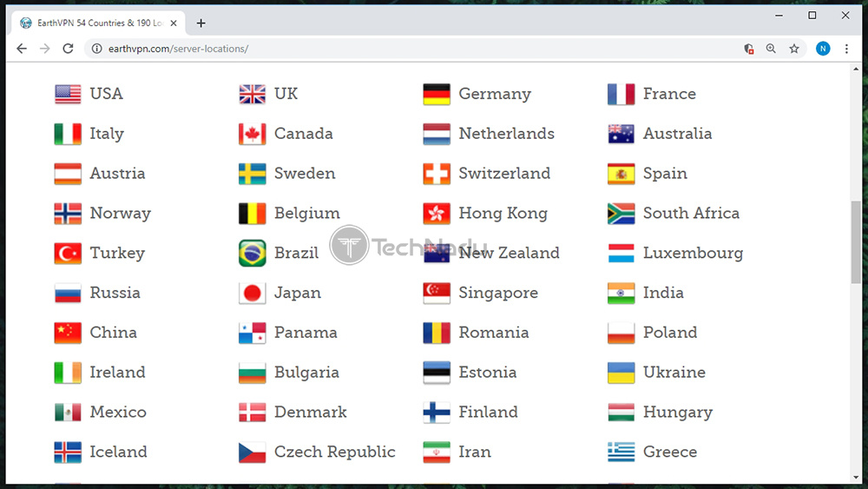The image size is (868, 489).
Task: Click the Ireland text label
Action: point(117,373)
